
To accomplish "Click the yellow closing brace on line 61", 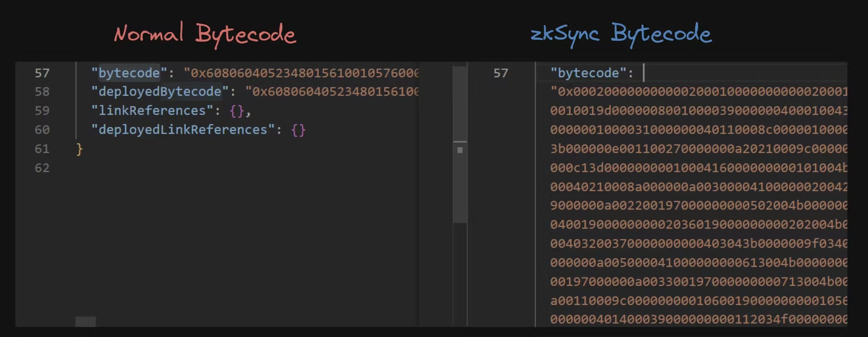I will 80,149.
